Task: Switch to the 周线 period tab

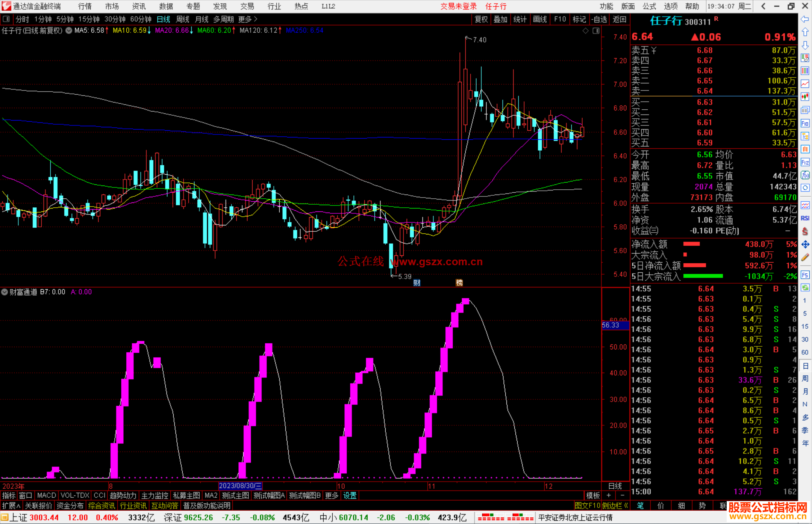Action: click(x=183, y=19)
